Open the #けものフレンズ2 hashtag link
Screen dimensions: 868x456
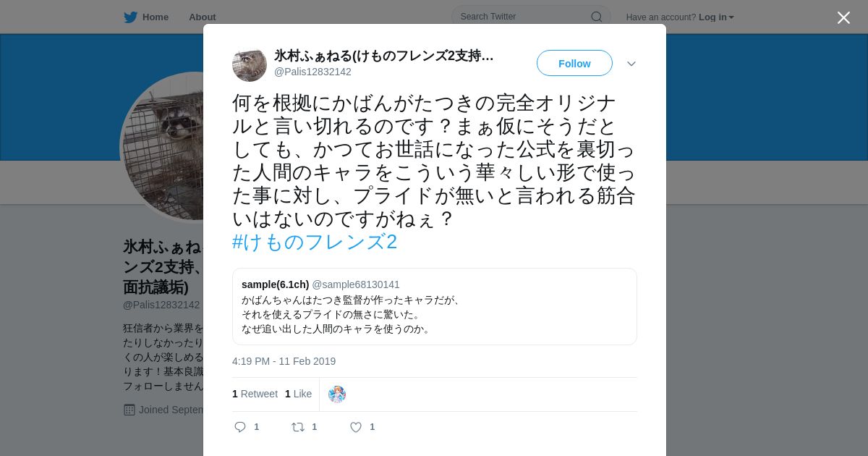315,242
